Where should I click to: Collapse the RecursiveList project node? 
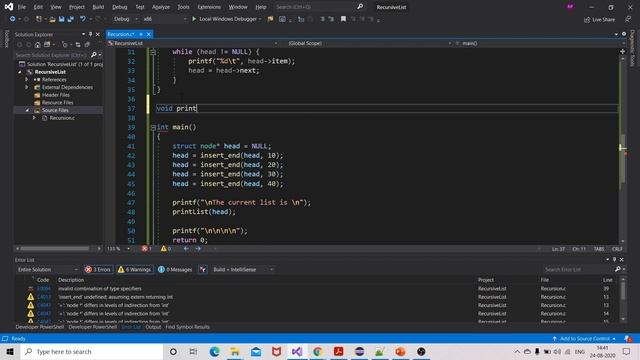[x=20, y=72]
